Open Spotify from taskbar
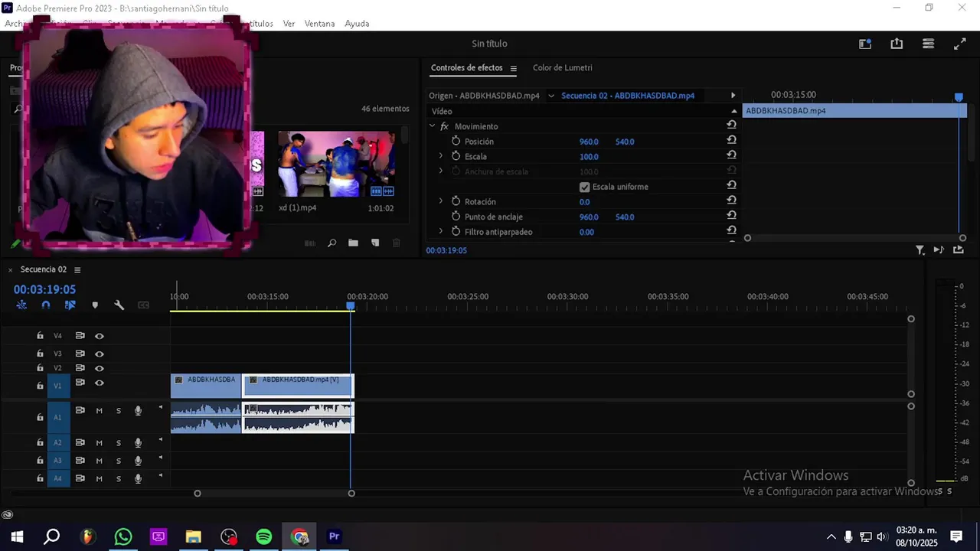This screenshot has height=551, width=980. pyautogui.click(x=264, y=536)
